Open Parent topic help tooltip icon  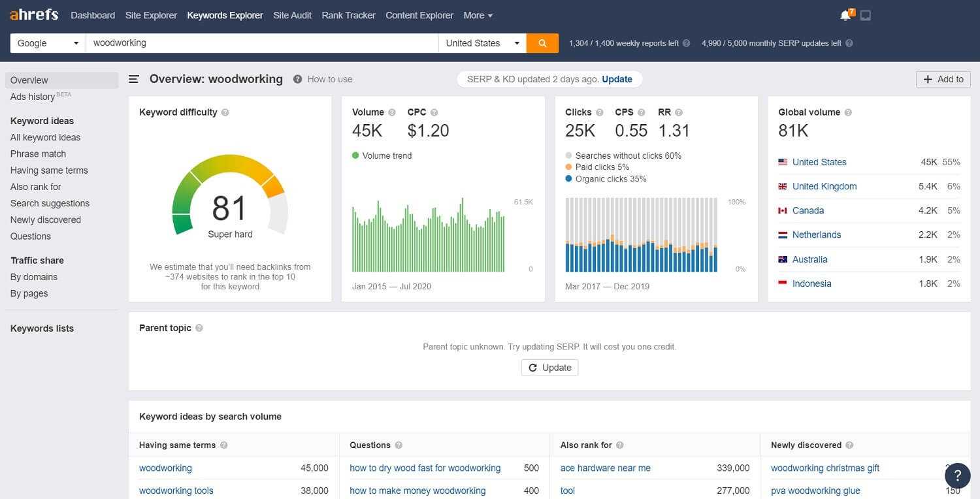199,328
